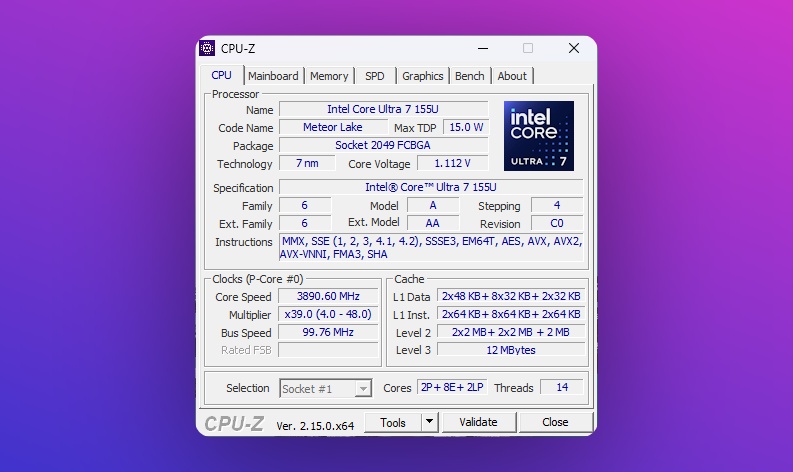Click the L1 Data cache value
This screenshot has height=472, width=793.
tap(511, 296)
